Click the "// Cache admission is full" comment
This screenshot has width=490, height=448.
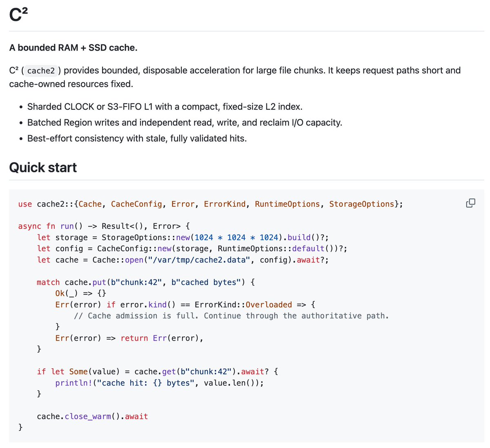click(232, 316)
